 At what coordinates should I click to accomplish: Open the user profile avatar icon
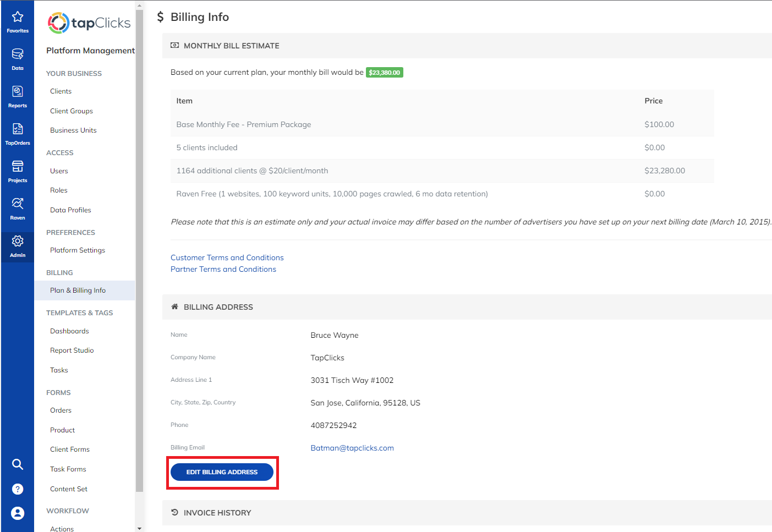pyautogui.click(x=18, y=513)
